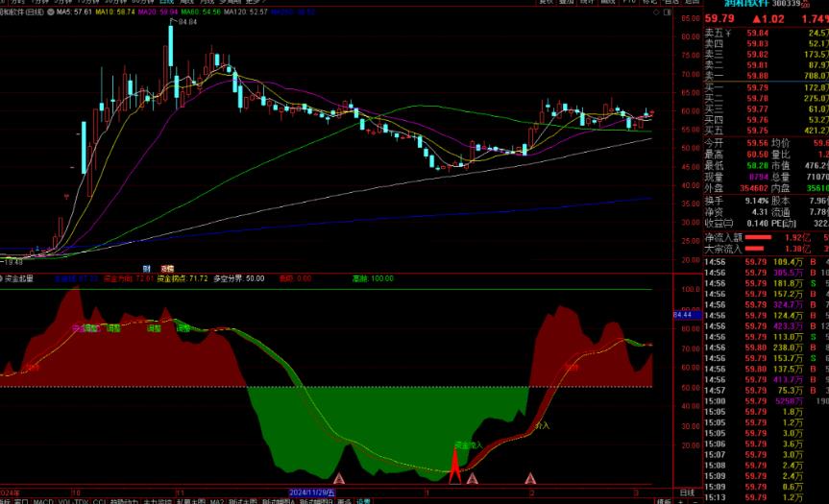Viewport: 829px width, 504px height.
Task: Click the 15:13 trade row 1.2万
Action: point(767,497)
